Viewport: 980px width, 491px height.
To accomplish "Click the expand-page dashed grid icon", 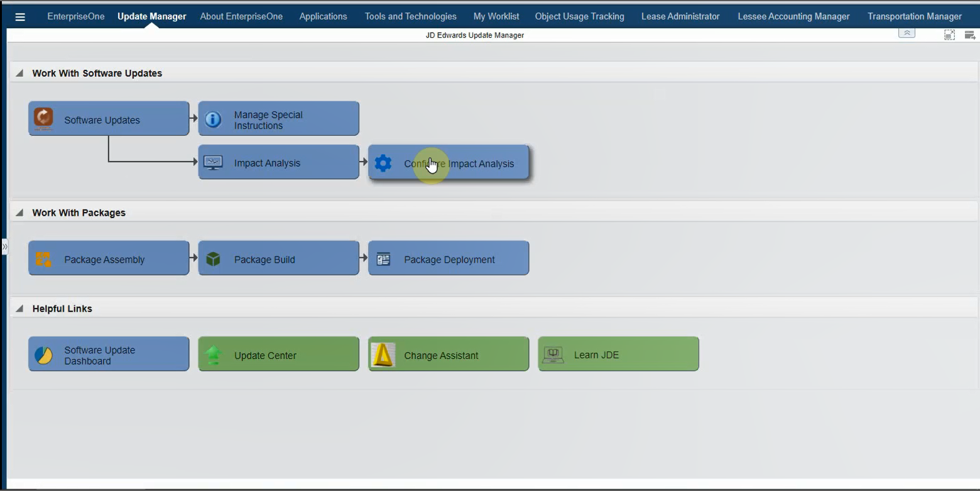I will coord(949,35).
